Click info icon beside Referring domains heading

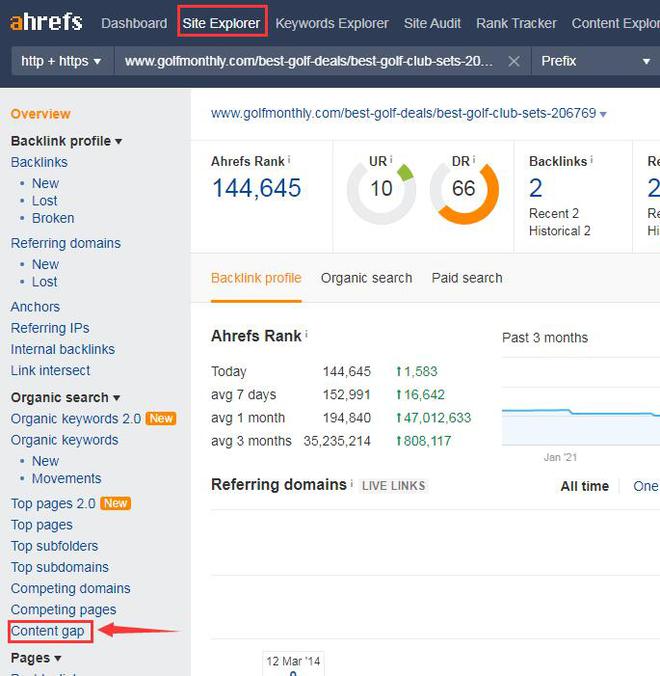(x=352, y=485)
